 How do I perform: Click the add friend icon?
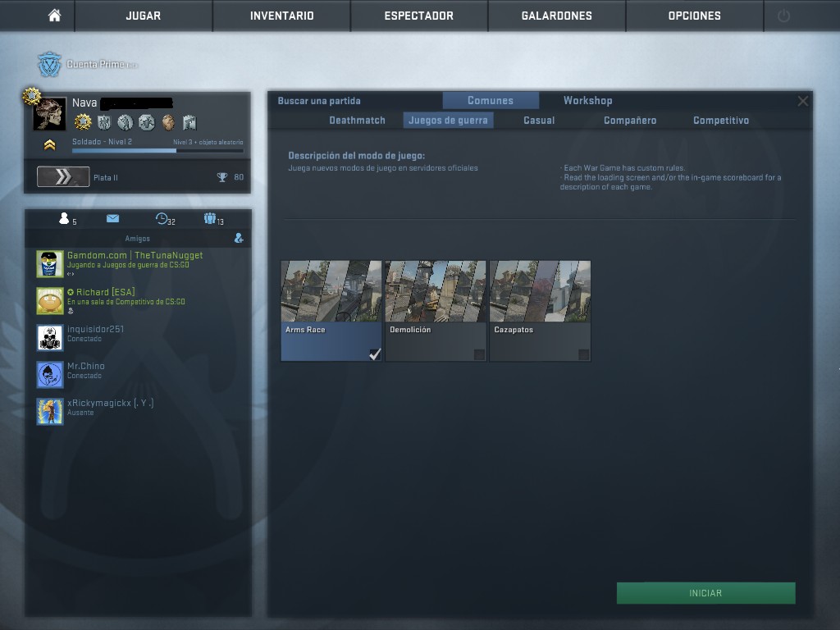239,239
